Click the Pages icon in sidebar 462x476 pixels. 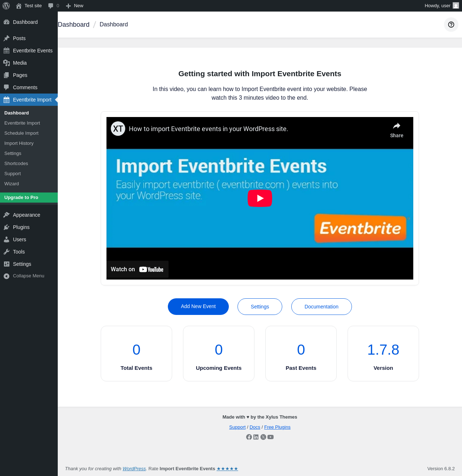(x=6, y=75)
